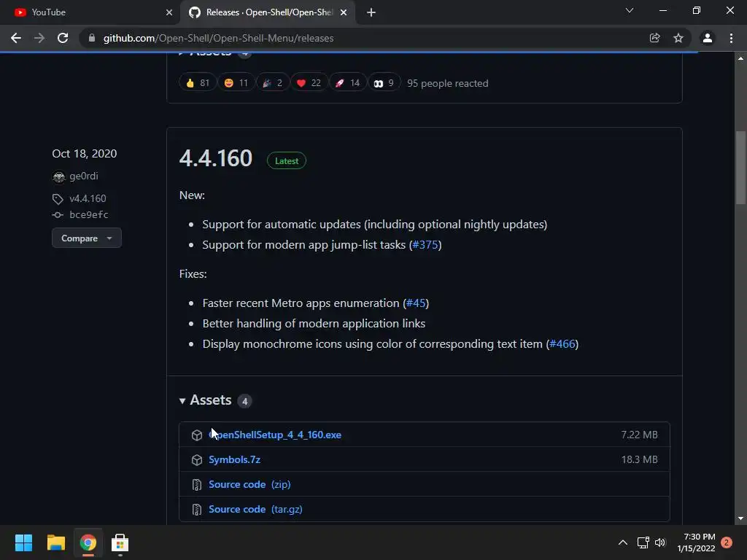The width and height of the screenshot is (747, 560).
Task: Click ge0rdi avatar image
Action: click(58, 177)
